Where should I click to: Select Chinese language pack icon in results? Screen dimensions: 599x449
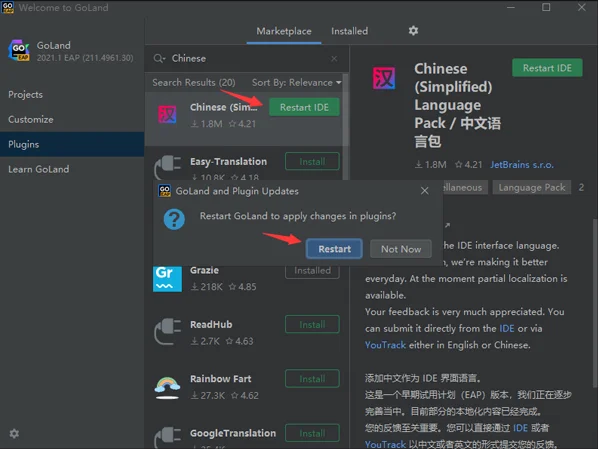(x=167, y=114)
